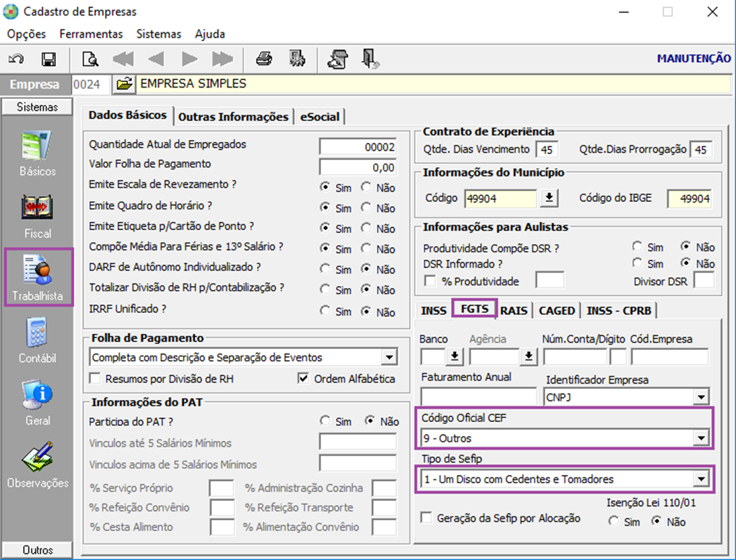Click the Faturamento Anual input field
The image size is (736, 560).
(x=478, y=397)
